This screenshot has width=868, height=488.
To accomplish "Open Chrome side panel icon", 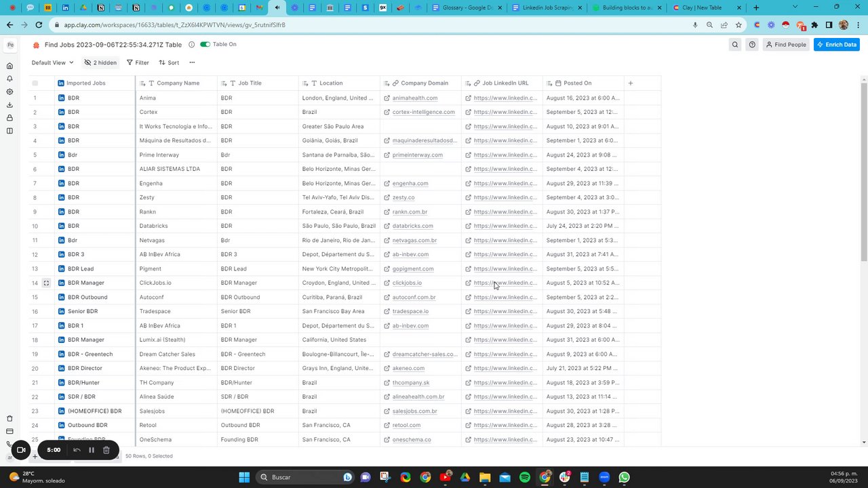I will pos(829,25).
